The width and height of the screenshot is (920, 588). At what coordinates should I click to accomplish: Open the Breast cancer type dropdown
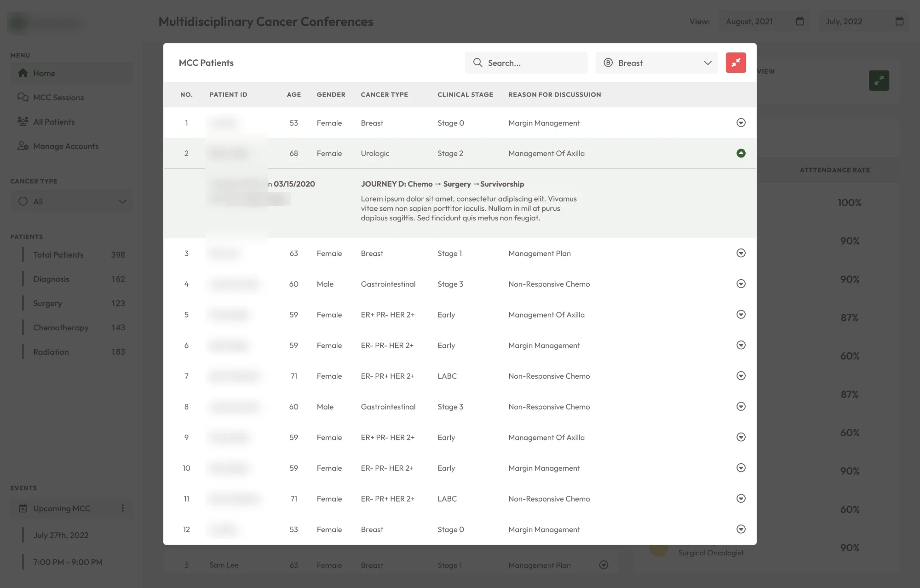(656, 63)
